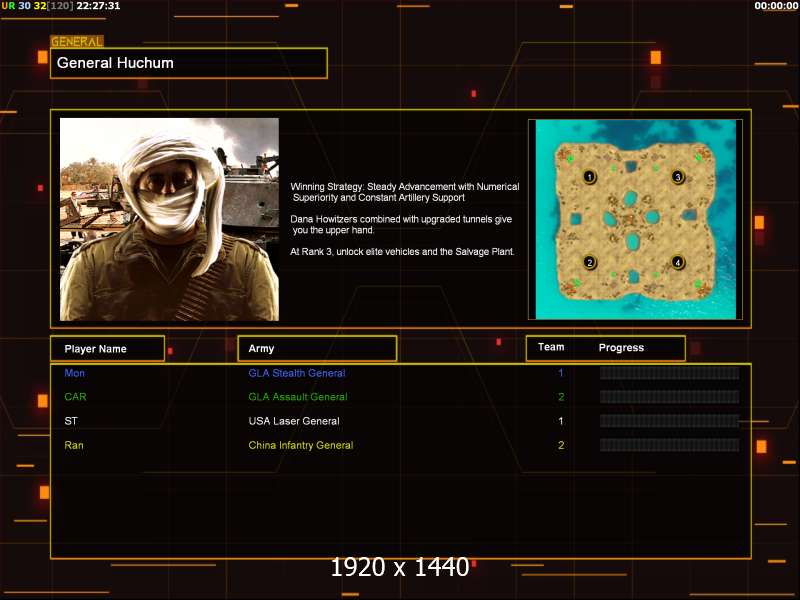Viewport: 800px width, 600px height.
Task: Click Mon's loading progress bar
Action: [x=669, y=373]
